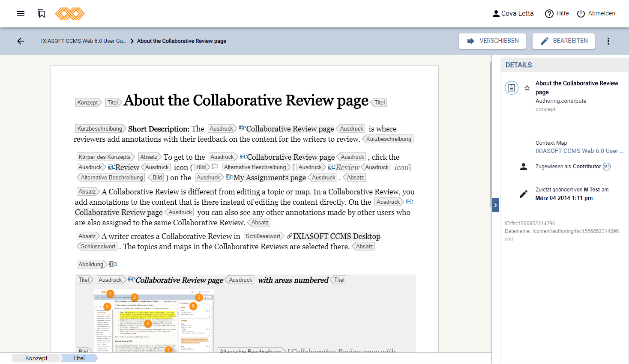Click the ID:fsc1566852314296 text
The height and width of the screenshot is (364, 629).
pos(530,224)
